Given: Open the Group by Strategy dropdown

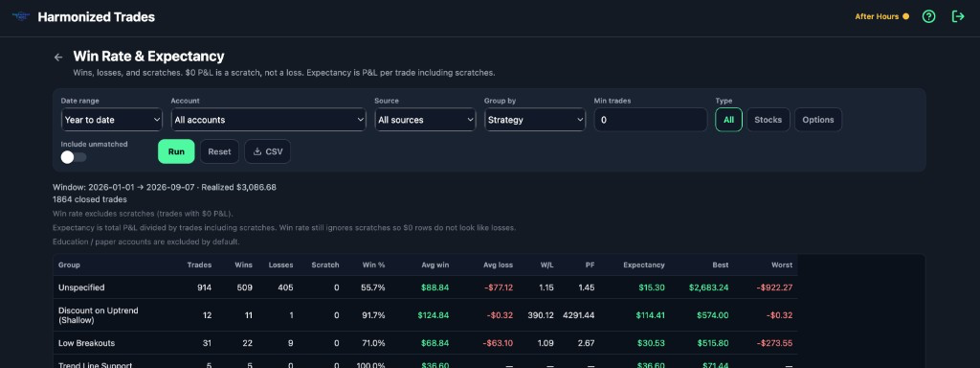Looking at the screenshot, I should [x=535, y=120].
